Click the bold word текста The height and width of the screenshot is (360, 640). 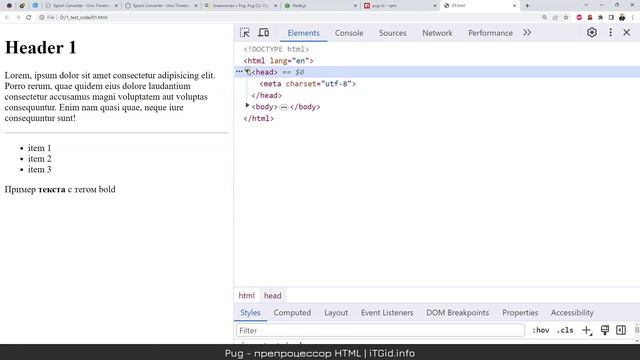pyautogui.click(x=52, y=189)
